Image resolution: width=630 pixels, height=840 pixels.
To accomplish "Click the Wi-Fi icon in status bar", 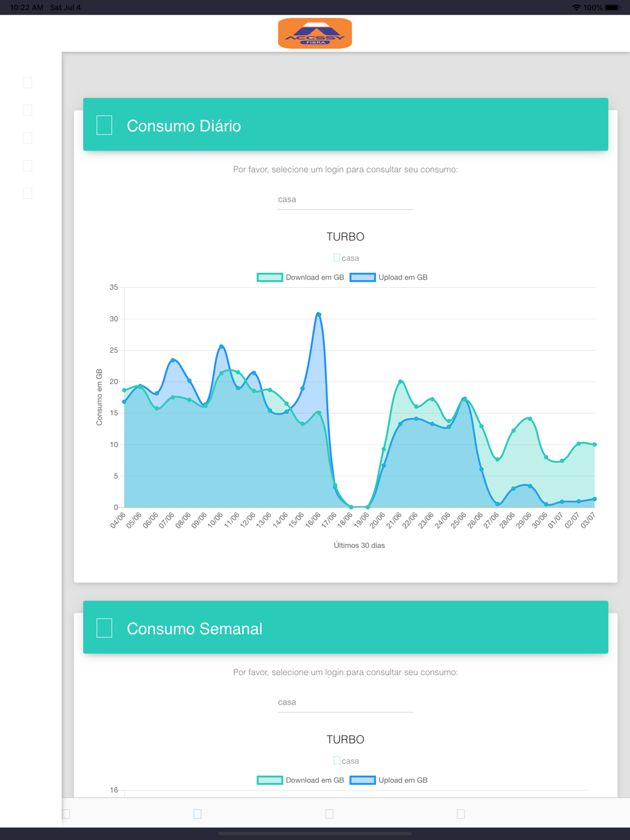I will point(576,8).
